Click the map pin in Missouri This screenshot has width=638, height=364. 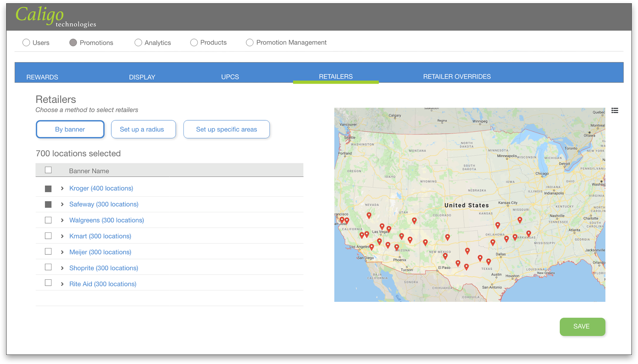tap(520, 220)
